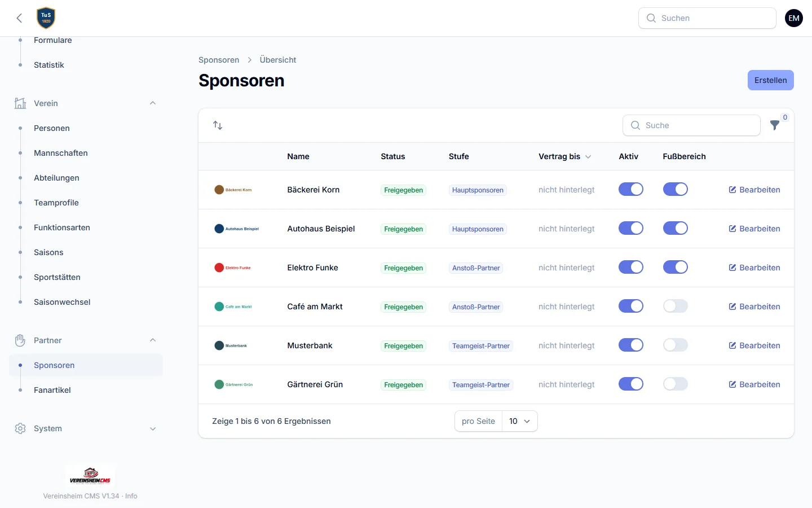This screenshot has height=508, width=812.
Task: Click the back arrow in the header
Action: (x=19, y=18)
